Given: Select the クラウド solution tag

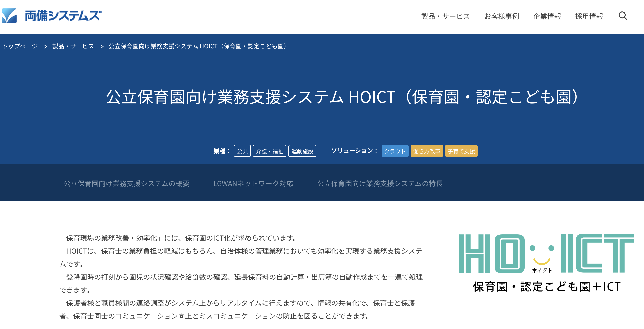Looking at the screenshot, I should pos(395,151).
